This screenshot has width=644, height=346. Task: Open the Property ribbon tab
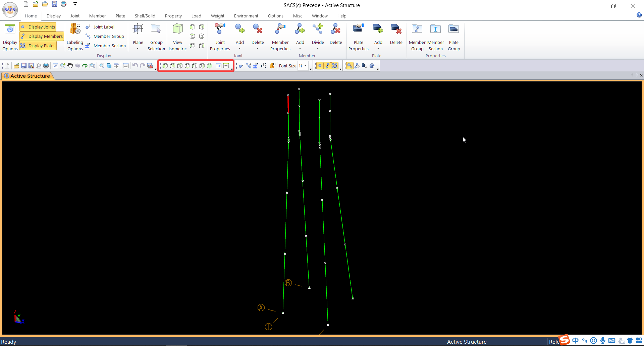(x=173, y=16)
